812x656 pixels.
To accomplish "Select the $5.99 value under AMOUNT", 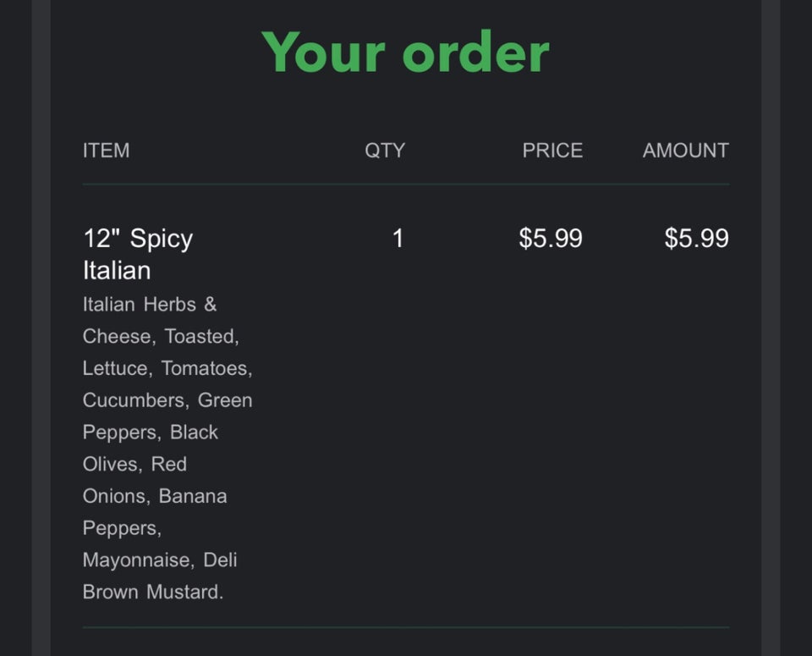I will pos(696,239).
